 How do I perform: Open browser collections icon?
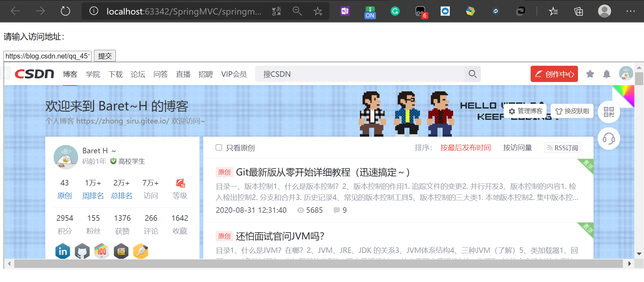pos(579,11)
